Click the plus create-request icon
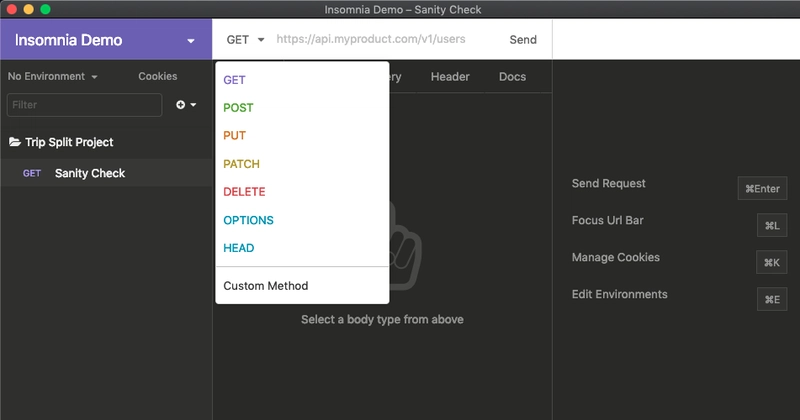 tap(181, 105)
